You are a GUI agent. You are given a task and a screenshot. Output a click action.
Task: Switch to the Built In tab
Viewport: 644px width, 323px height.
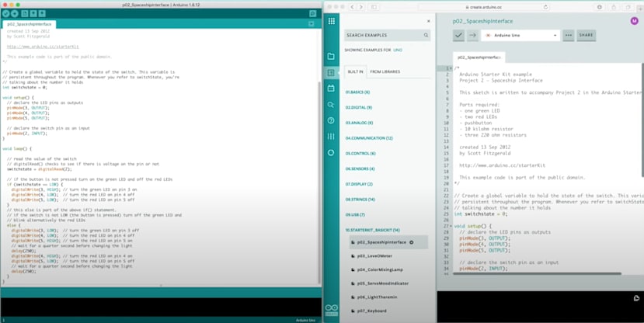(355, 72)
